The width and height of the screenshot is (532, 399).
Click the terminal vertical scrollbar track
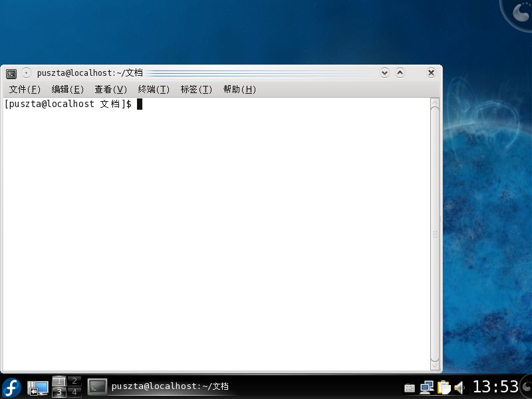tap(435, 234)
